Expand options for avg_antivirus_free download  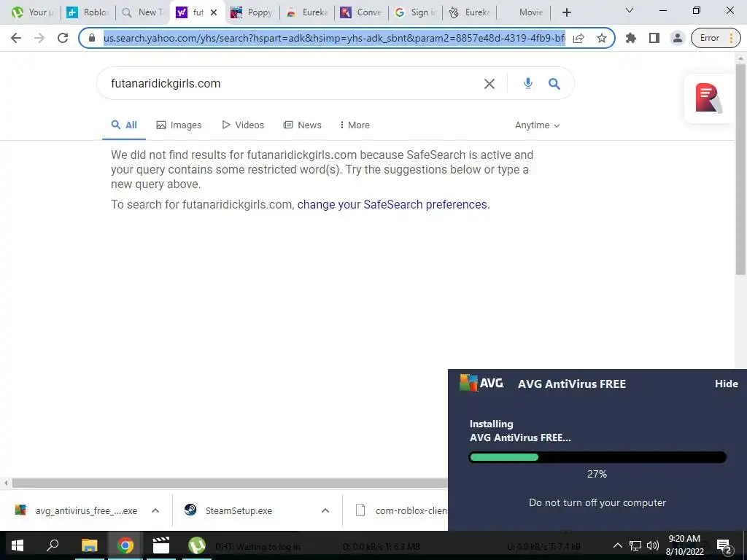(x=155, y=510)
